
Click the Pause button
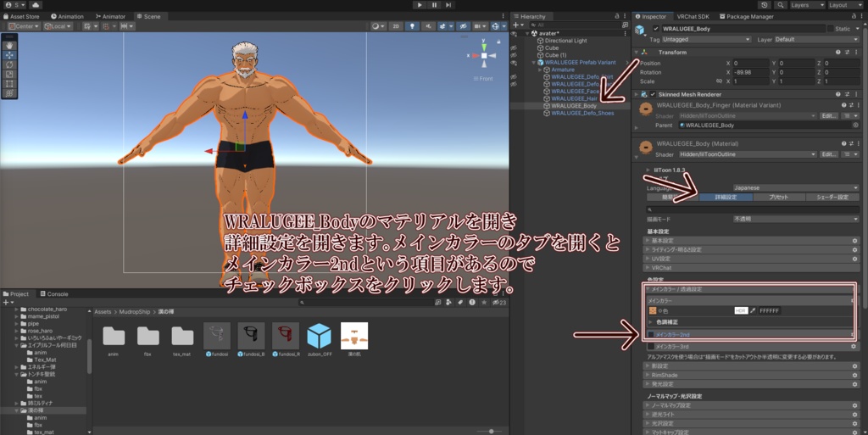click(x=434, y=5)
